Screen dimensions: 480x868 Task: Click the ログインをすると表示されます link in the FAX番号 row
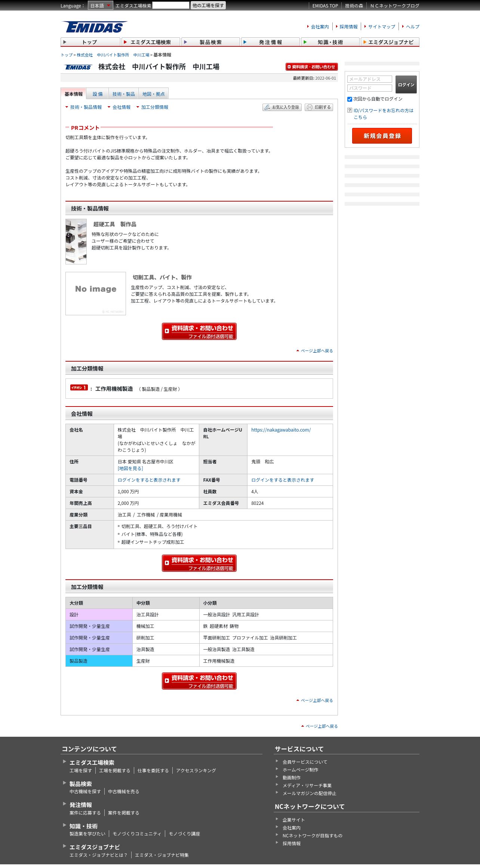283,480
